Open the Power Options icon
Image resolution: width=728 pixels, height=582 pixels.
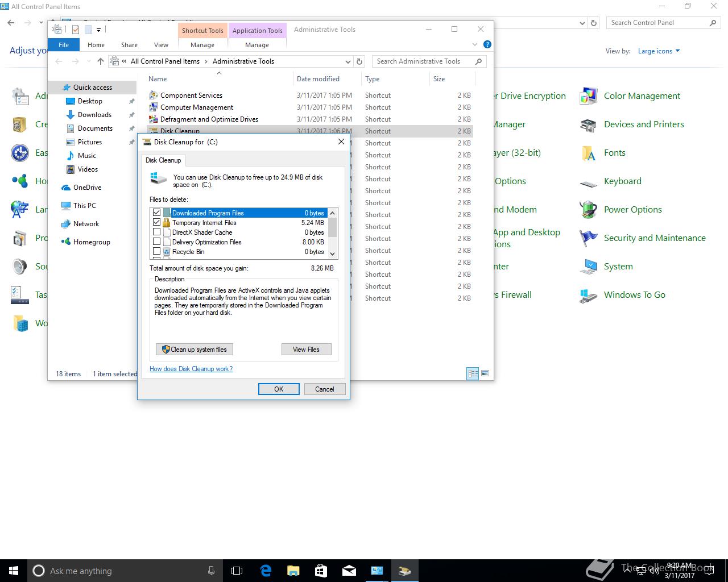[x=589, y=210]
